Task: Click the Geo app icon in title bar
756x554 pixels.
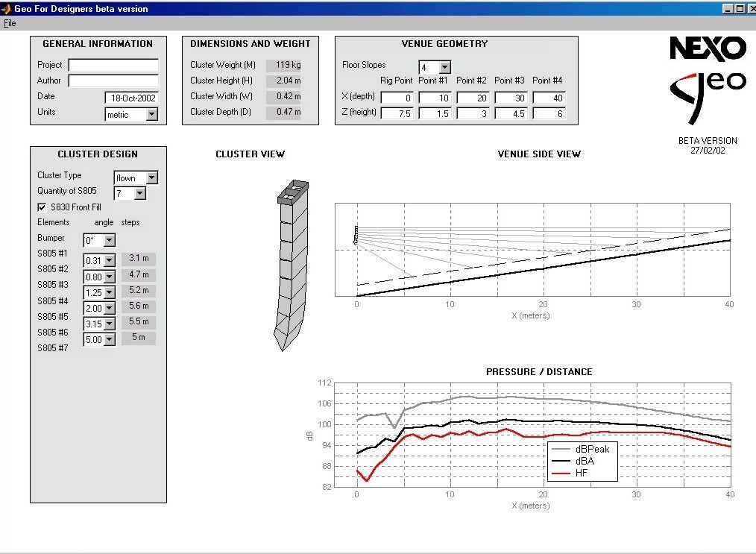Action: pyautogui.click(x=7, y=9)
